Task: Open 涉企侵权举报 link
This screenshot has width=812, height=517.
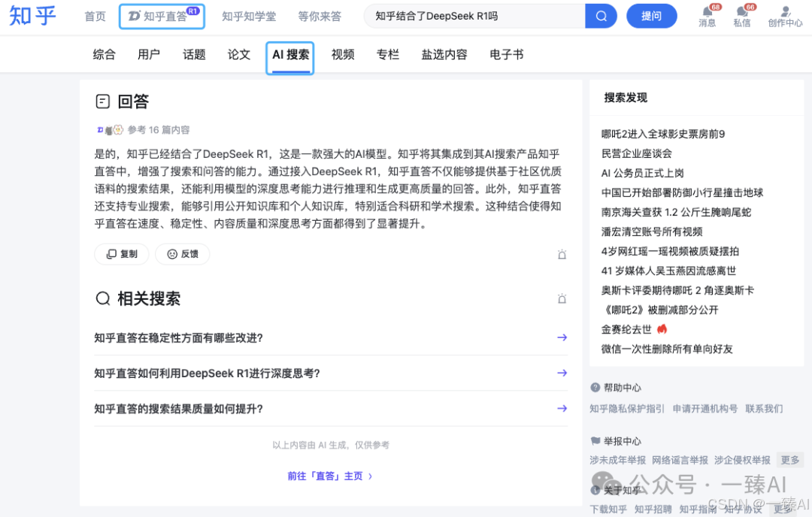Action: coord(742,460)
